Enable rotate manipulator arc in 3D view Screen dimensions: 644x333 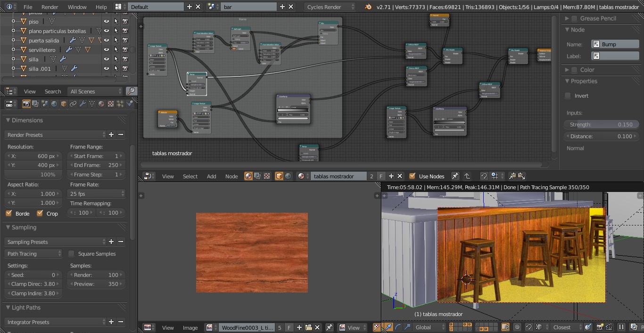(398, 327)
